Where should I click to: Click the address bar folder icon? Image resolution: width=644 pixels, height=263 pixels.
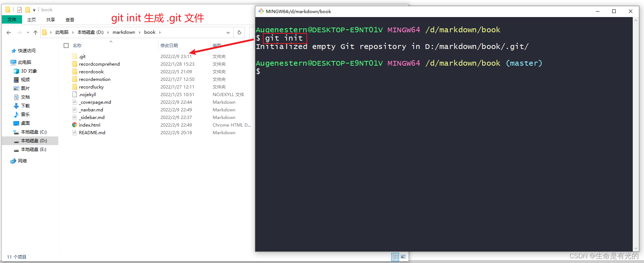[45, 32]
